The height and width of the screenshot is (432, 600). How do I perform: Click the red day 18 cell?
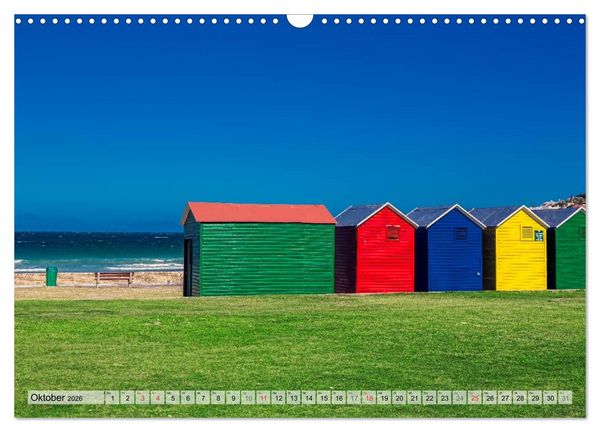pyautogui.click(x=369, y=398)
